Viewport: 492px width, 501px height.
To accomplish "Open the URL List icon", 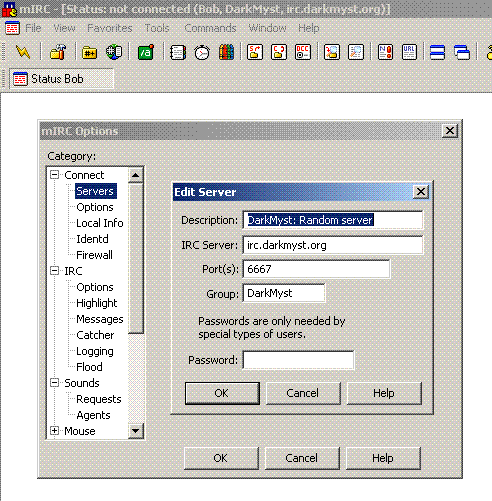I will (409, 52).
